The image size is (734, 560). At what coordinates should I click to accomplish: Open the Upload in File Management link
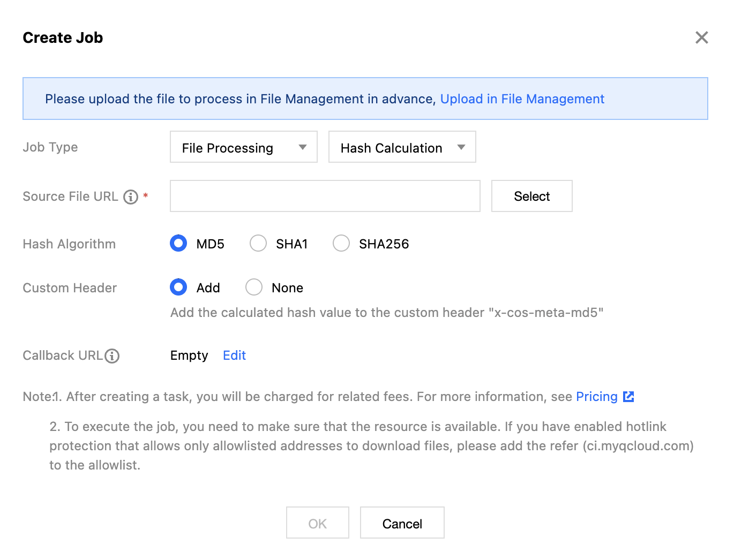(x=522, y=99)
